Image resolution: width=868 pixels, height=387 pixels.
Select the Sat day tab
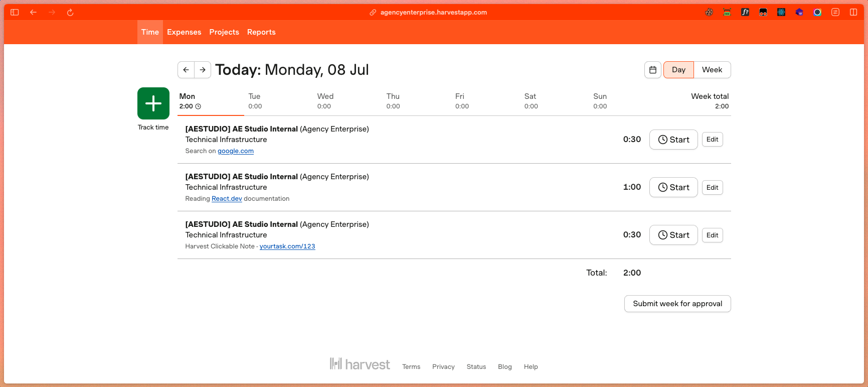pos(531,101)
